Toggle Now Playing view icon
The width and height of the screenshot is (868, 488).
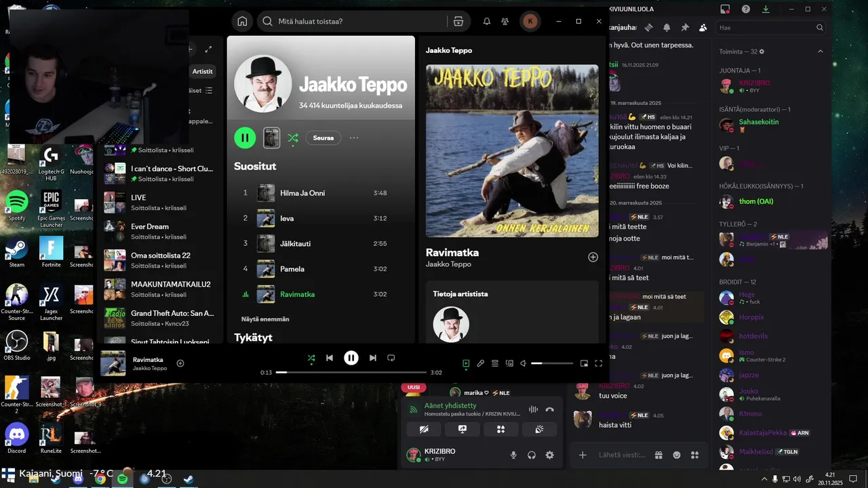click(x=466, y=363)
